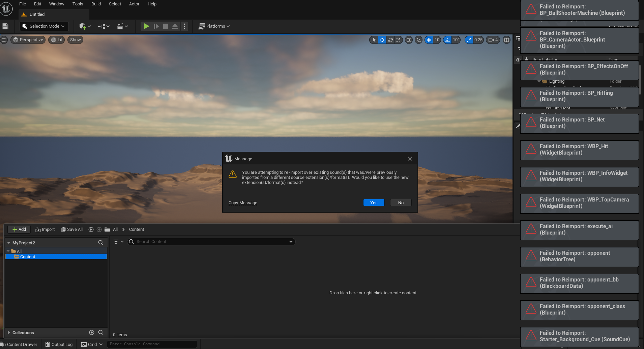Click the advance single frame button

tap(156, 26)
